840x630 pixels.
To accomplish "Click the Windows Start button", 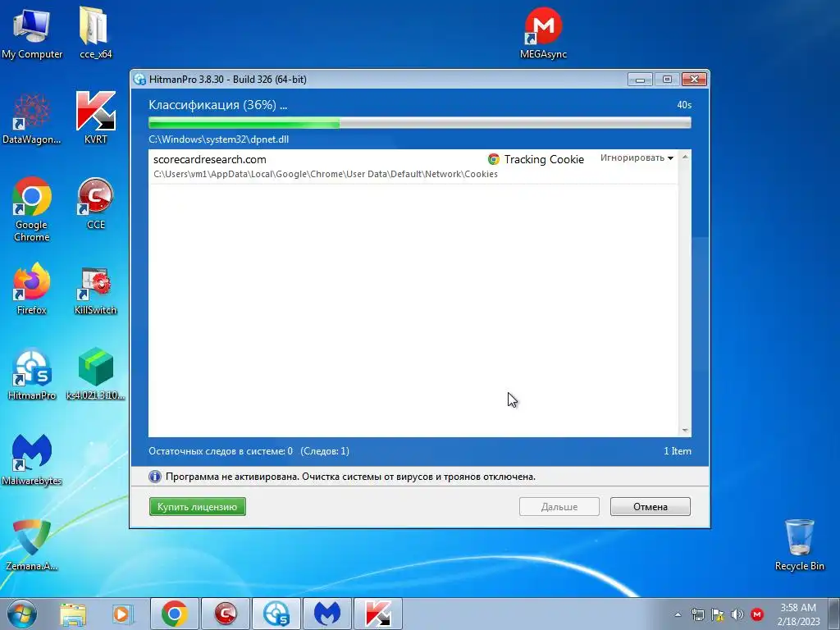I will click(x=22, y=614).
